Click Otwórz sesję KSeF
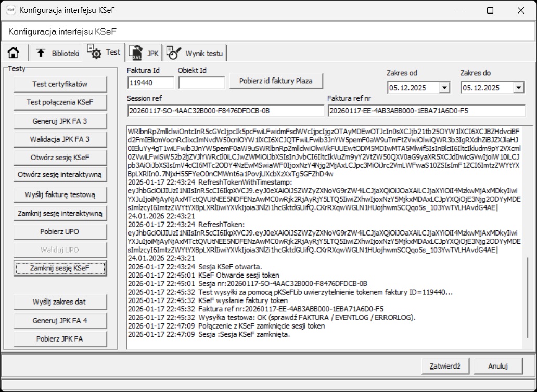Screen dimensions: 537x392 (x=60, y=158)
